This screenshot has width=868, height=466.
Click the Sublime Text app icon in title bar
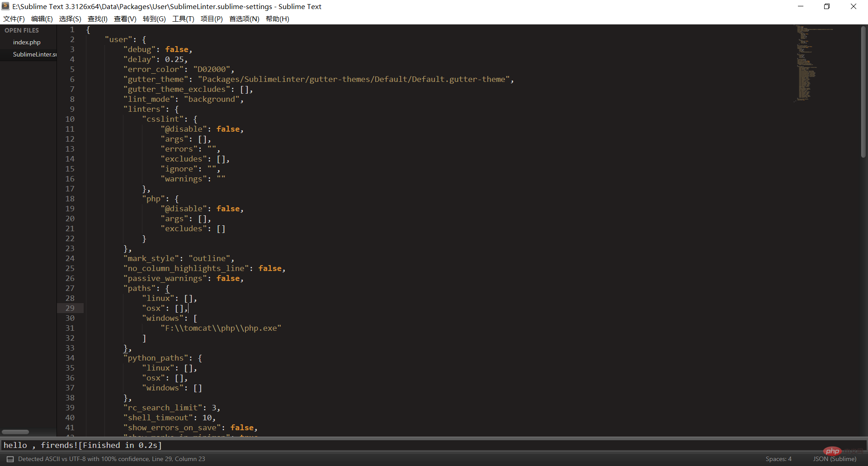(x=5, y=6)
